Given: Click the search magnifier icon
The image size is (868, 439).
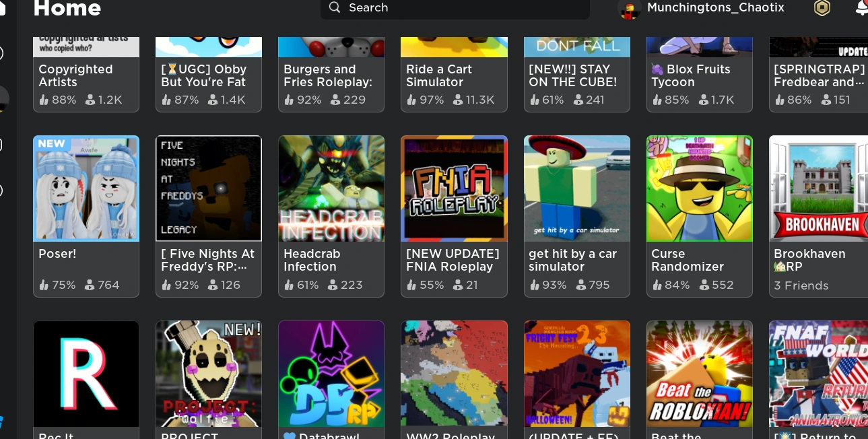Looking at the screenshot, I should pos(335,7).
